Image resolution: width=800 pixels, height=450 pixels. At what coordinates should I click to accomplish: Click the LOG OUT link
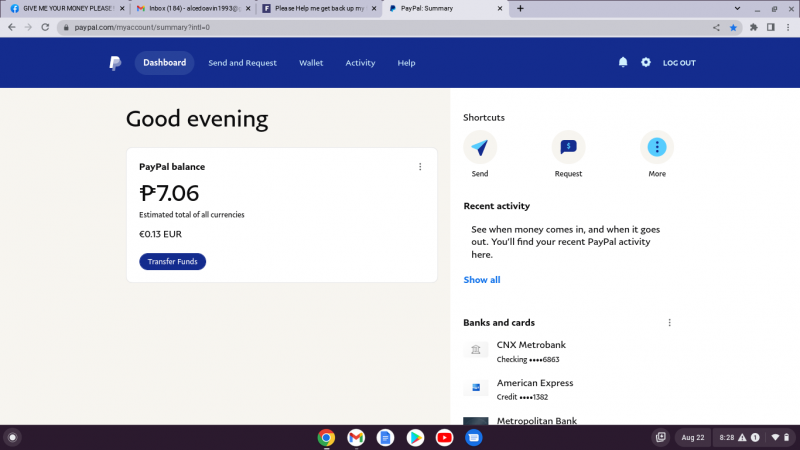tap(679, 63)
